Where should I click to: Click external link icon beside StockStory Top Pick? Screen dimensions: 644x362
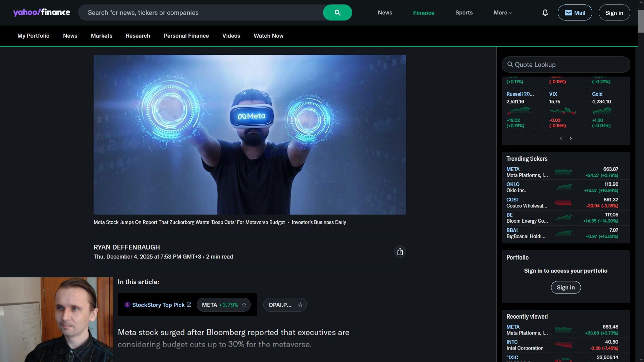tap(189, 305)
